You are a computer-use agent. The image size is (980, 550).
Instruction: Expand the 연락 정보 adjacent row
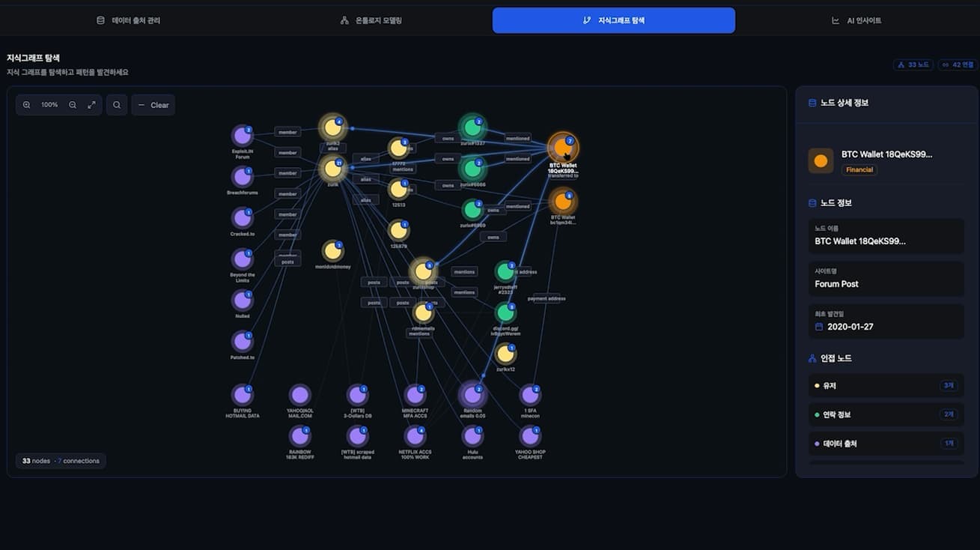[886, 414]
